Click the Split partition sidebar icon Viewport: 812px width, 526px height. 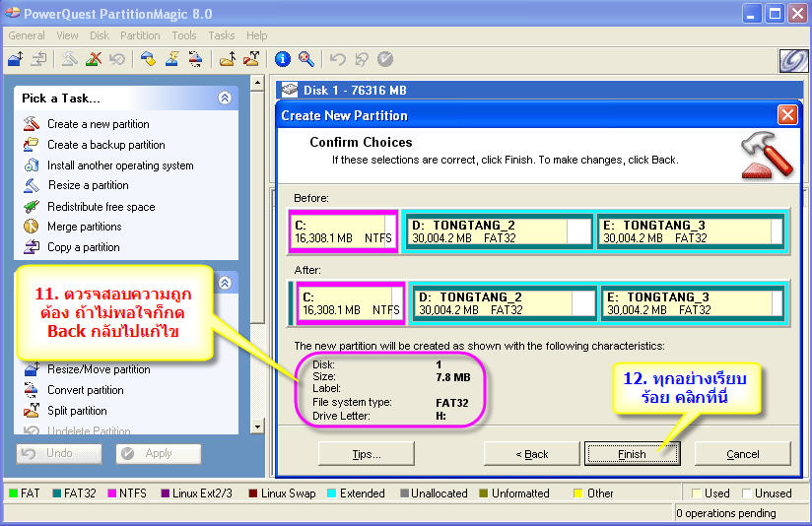tap(32, 411)
